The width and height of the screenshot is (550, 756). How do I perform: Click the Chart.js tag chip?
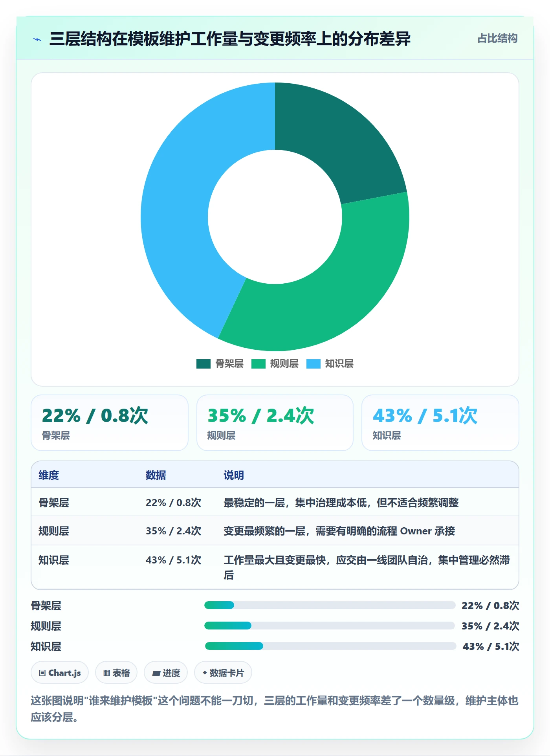60,673
